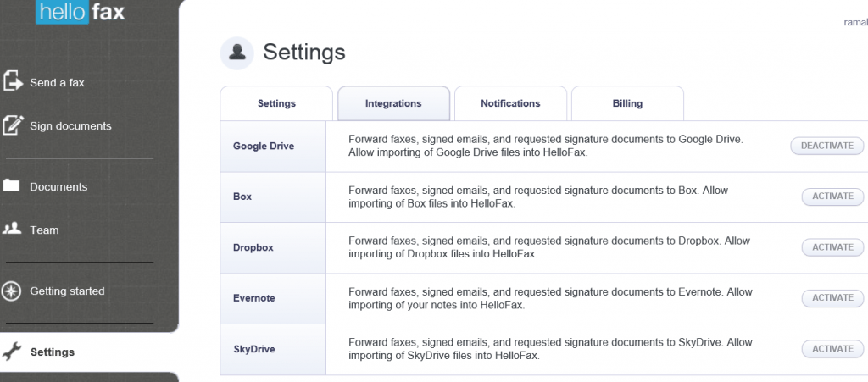Image resolution: width=868 pixels, height=382 pixels.
Task: Switch to the Settings tab
Action: pyautogui.click(x=276, y=103)
